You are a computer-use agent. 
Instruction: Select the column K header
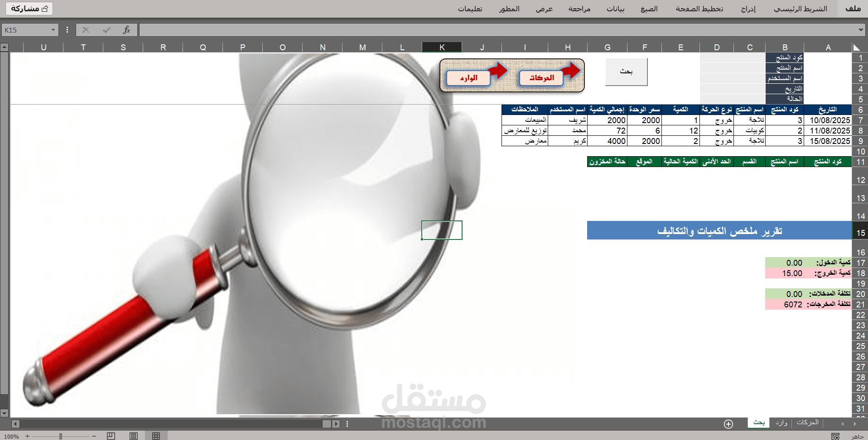pos(442,47)
